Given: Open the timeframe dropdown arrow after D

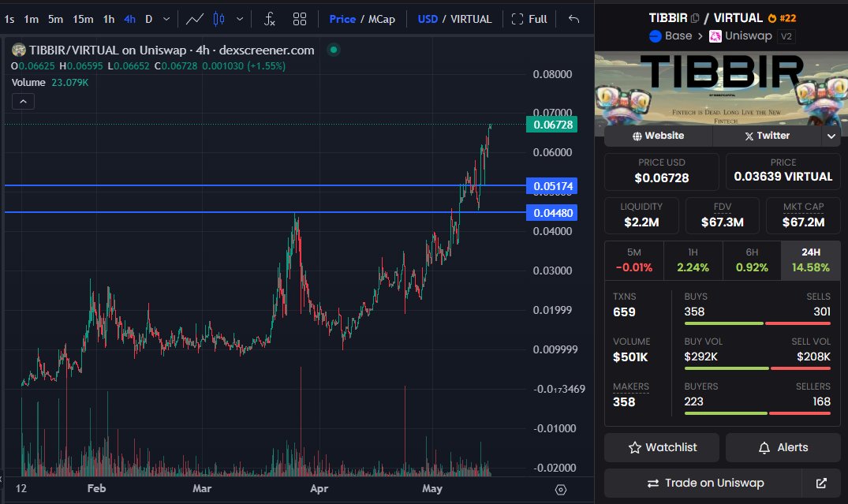Looking at the screenshot, I should (x=166, y=20).
